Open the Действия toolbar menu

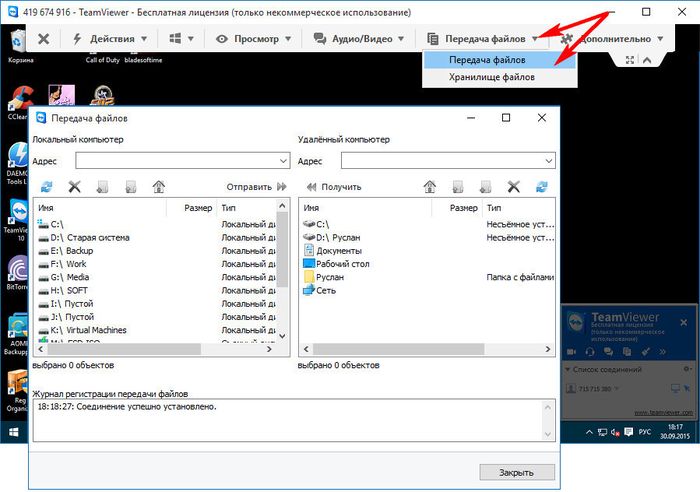pos(110,39)
